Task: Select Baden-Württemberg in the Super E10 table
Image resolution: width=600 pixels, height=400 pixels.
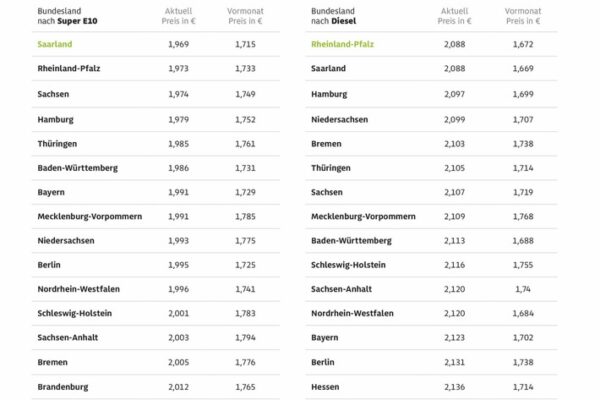Action: click(x=76, y=167)
